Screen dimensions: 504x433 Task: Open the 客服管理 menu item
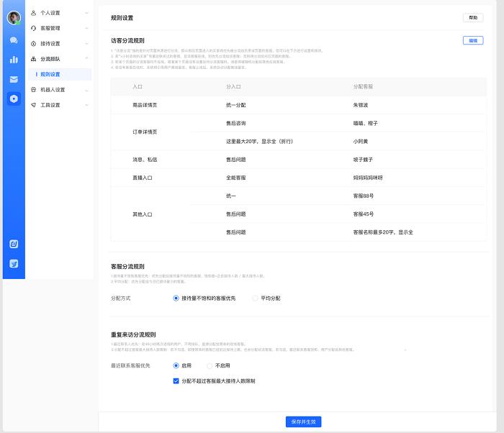(x=50, y=28)
